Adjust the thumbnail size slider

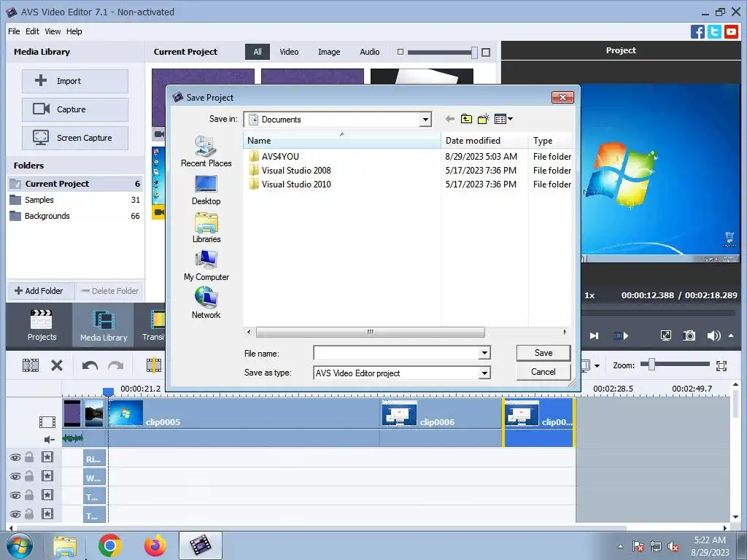474,52
